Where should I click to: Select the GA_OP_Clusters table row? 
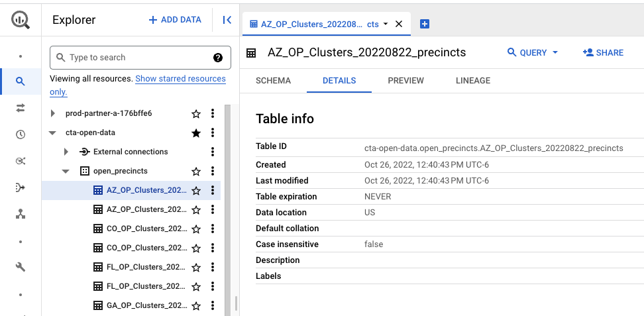[x=131, y=305]
